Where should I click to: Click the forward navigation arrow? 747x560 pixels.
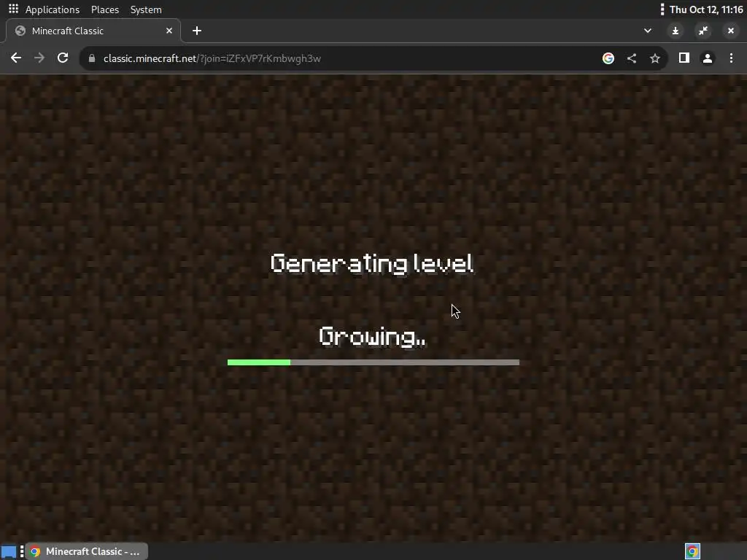click(x=39, y=58)
